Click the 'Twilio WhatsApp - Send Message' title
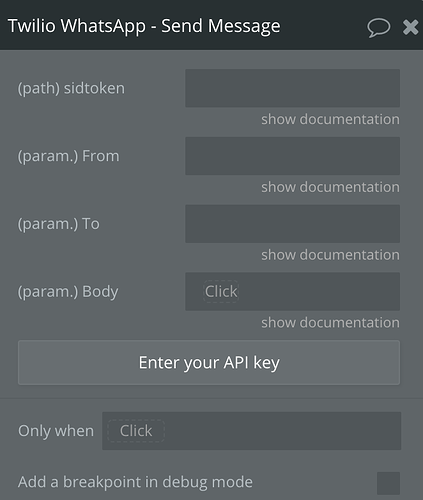This screenshot has width=423, height=500. pos(144,26)
